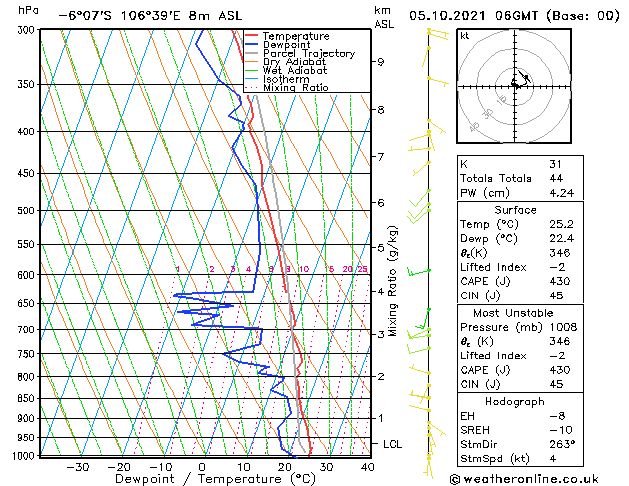Click the 1000 hPa pressure level label
Screen dimensions: 629x486
pos(24,456)
